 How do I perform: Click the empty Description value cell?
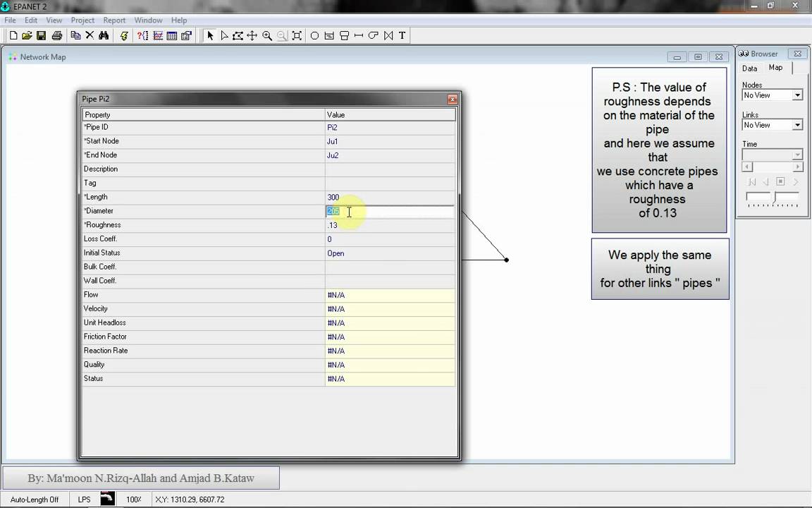(390, 169)
